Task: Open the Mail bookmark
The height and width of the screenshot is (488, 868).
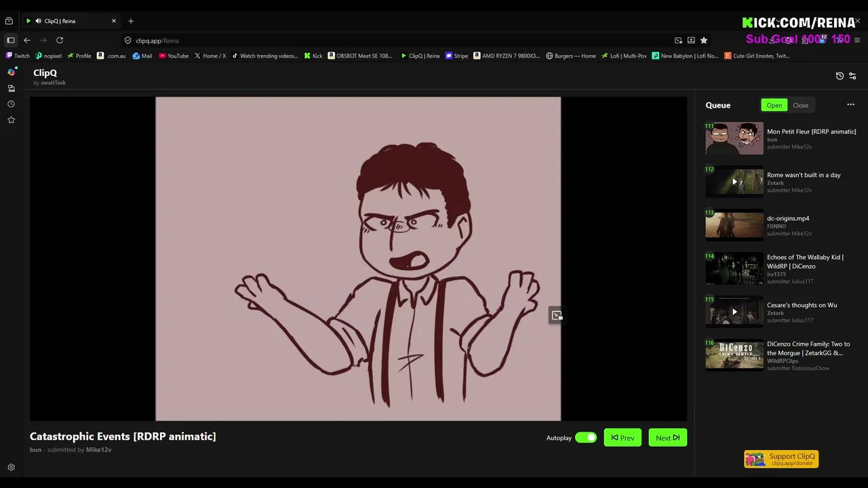Action: click(x=142, y=56)
